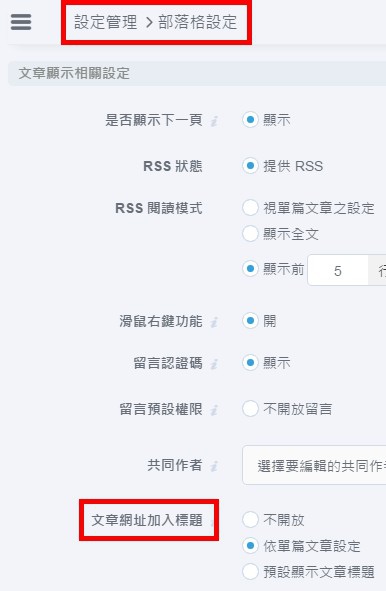Image resolution: width=386 pixels, height=591 pixels.
Task: Click the 設定管理 breadcrumb link
Action: pyautogui.click(x=106, y=22)
